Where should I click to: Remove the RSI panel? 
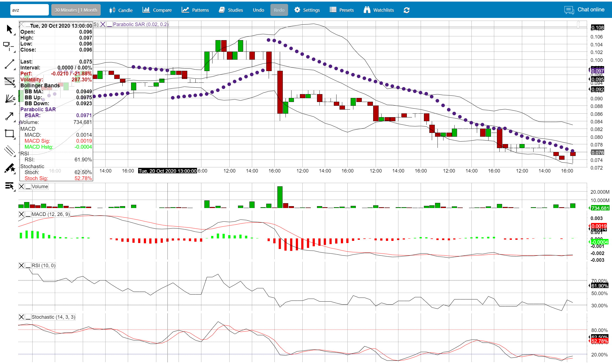pyautogui.click(x=21, y=266)
